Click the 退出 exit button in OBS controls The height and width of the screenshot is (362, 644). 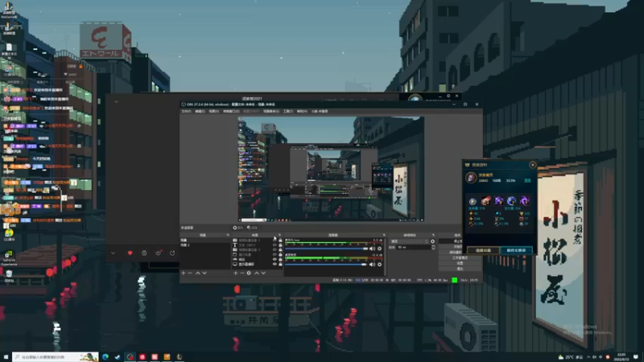point(460,269)
